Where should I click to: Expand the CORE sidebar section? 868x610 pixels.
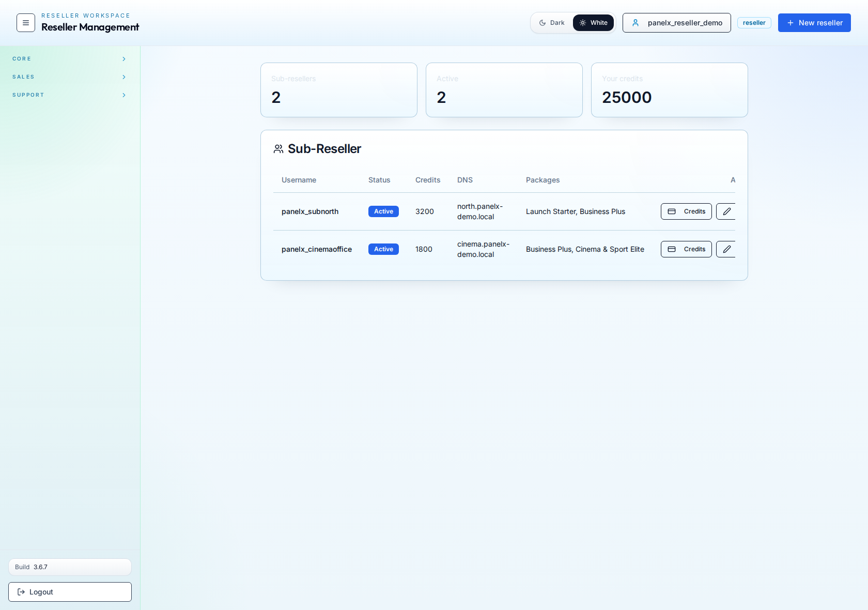coord(70,59)
